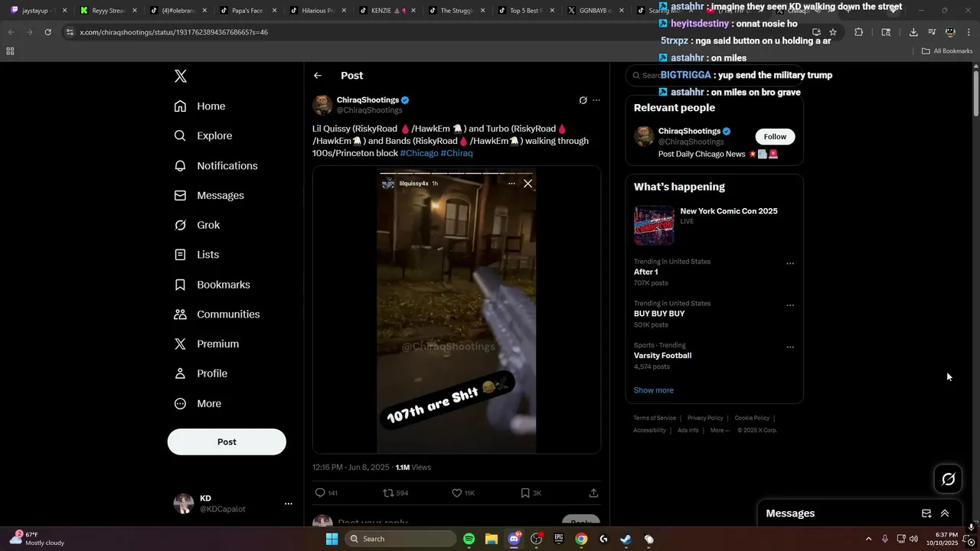Open Premium in the sidebar

[x=207, y=344]
